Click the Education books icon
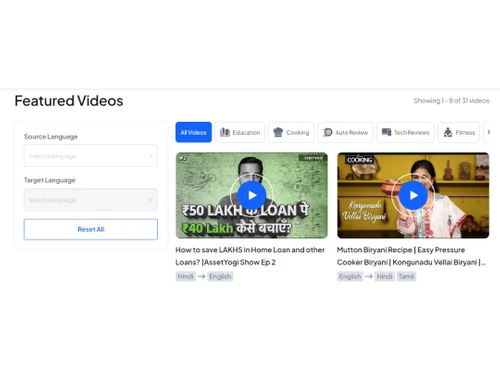The width and height of the screenshot is (500, 375). click(x=225, y=132)
